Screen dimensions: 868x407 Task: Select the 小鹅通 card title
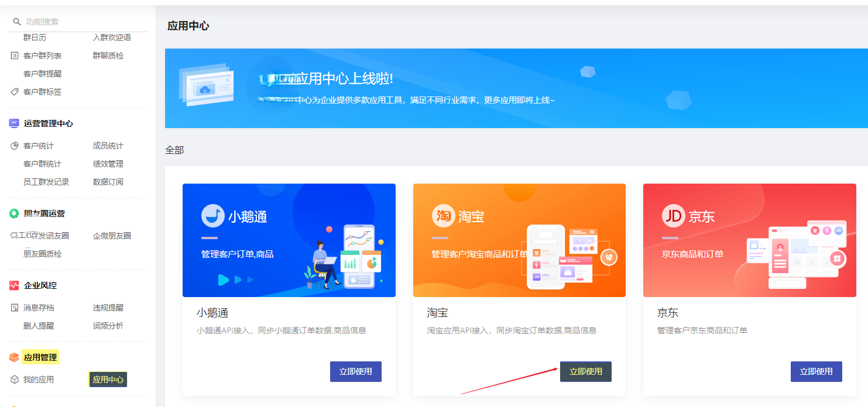pos(212,313)
